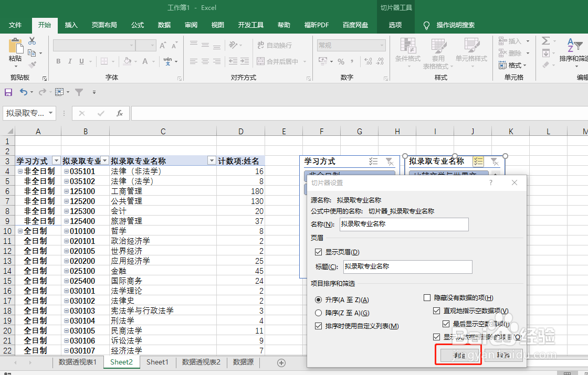Click the 名称 input field in dialog
Viewport: 588px width, 375px height.
pos(404,224)
